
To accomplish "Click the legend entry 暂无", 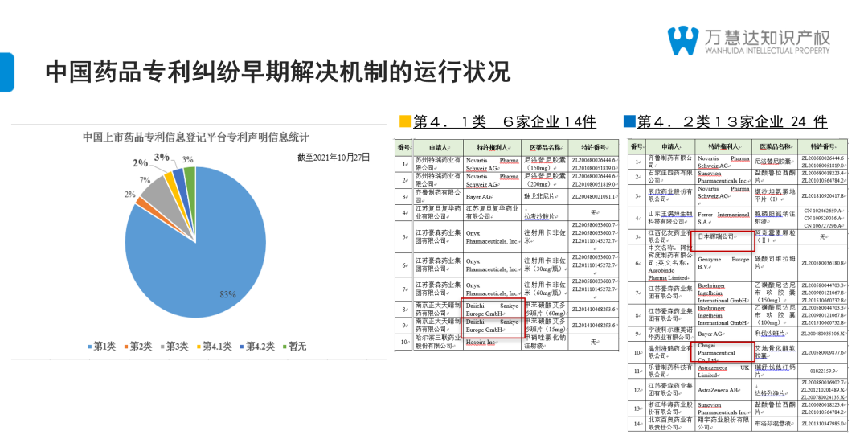I will tap(294, 346).
